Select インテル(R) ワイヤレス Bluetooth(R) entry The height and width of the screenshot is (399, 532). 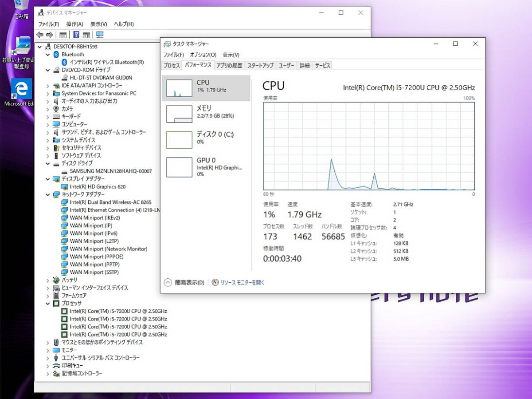107,62
